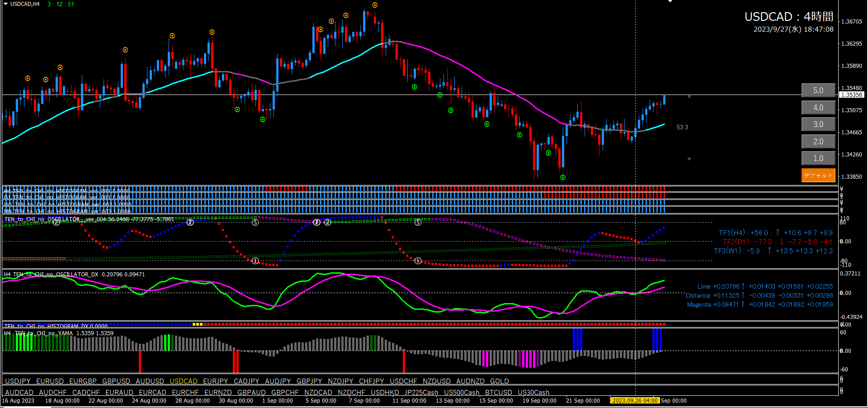Click the 5.0 scale button
868x408 pixels.
(818, 90)
